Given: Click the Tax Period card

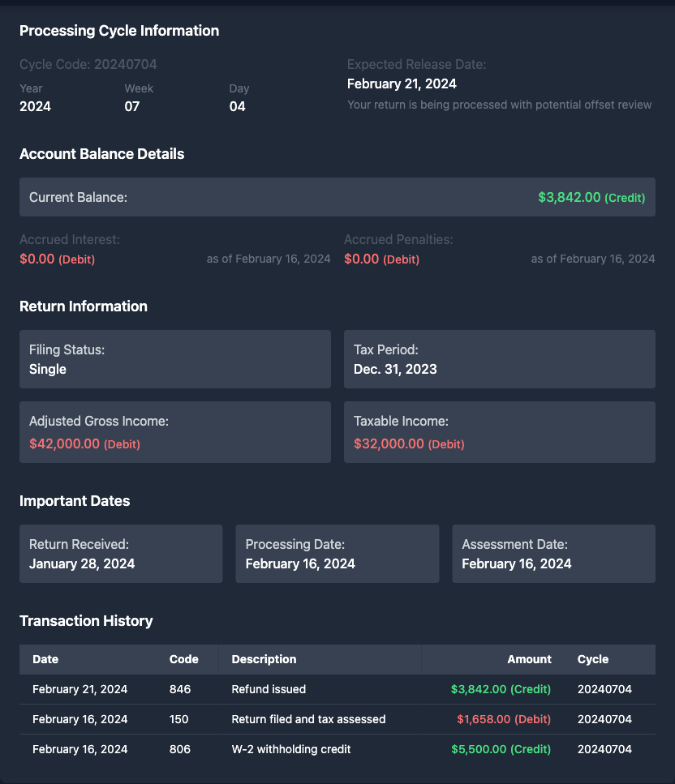Looking at the screenshot, I should [499, 359].
